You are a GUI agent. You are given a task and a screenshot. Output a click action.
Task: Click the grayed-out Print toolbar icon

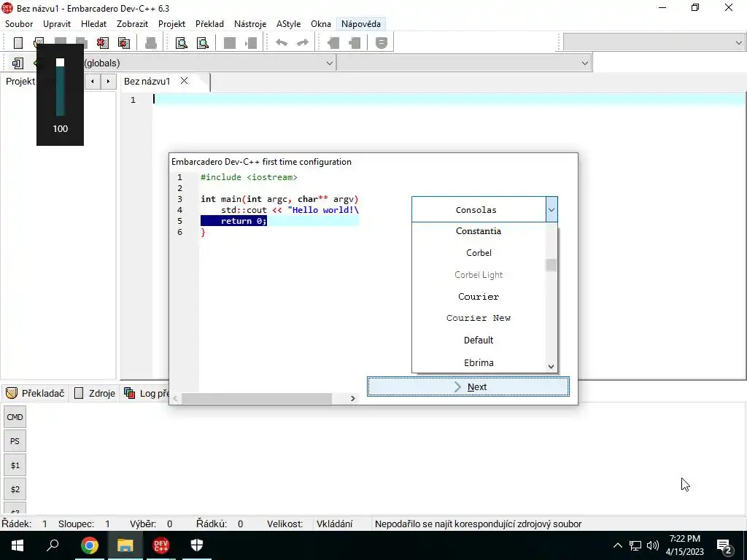tap(151, 43)
